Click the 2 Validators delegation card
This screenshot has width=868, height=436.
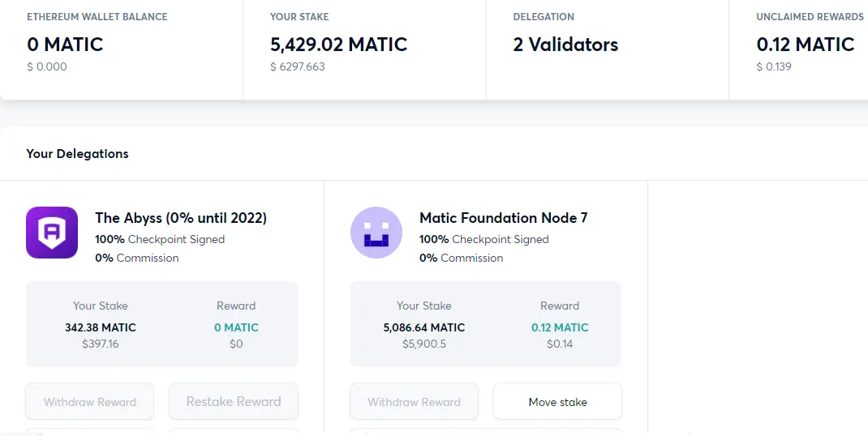tap(608, 49)
